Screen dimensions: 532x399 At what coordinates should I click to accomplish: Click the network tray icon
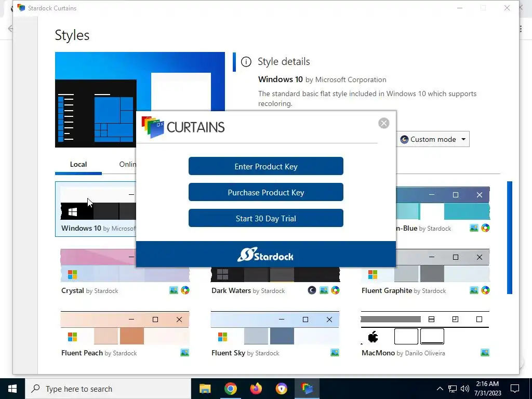click(x=453, y=389)
